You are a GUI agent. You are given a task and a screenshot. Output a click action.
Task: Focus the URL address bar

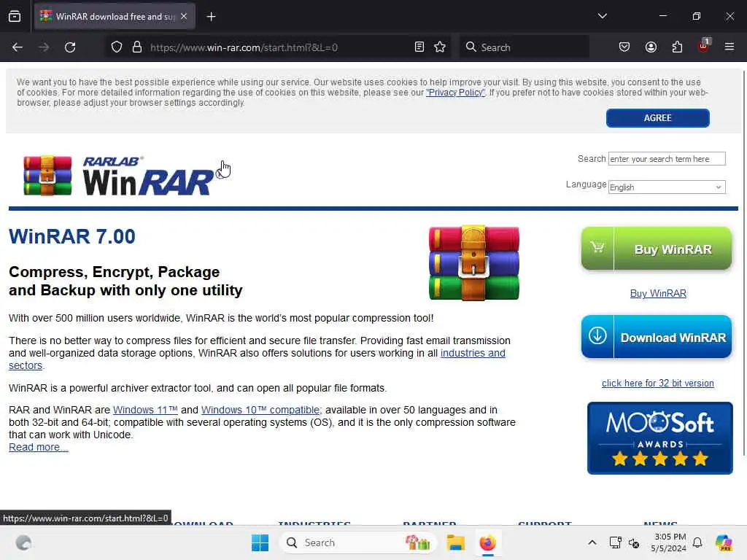pos(276,47)
